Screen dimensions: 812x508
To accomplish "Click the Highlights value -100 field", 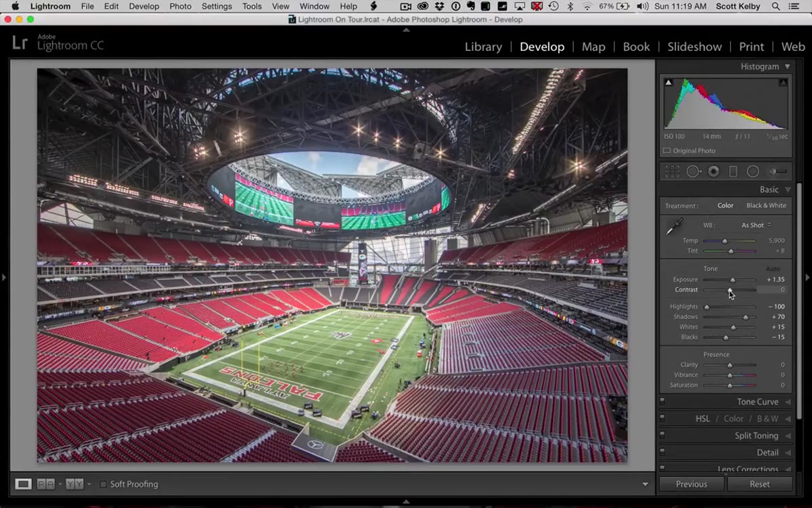I will (x=776, y=307).
